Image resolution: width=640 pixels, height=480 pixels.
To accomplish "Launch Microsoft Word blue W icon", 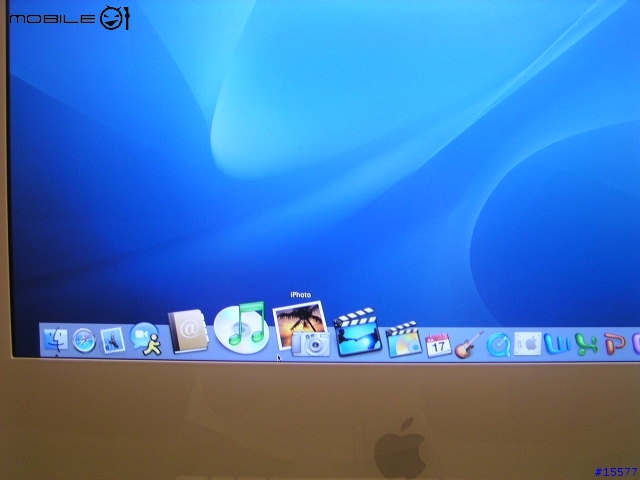I will click(x=557, y=344).
